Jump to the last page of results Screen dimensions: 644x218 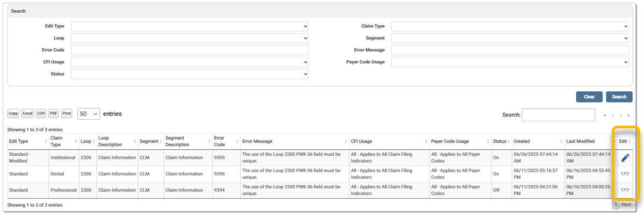(x=627, y=115)
